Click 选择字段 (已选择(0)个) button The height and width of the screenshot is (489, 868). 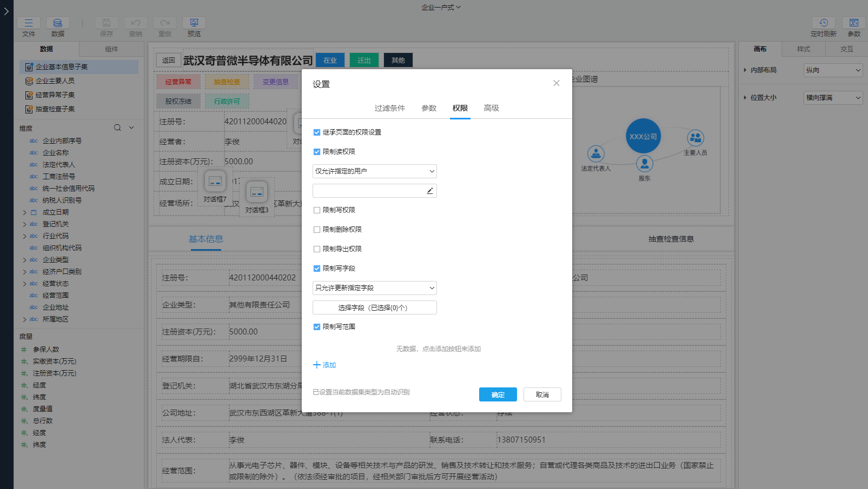[374, 307]
